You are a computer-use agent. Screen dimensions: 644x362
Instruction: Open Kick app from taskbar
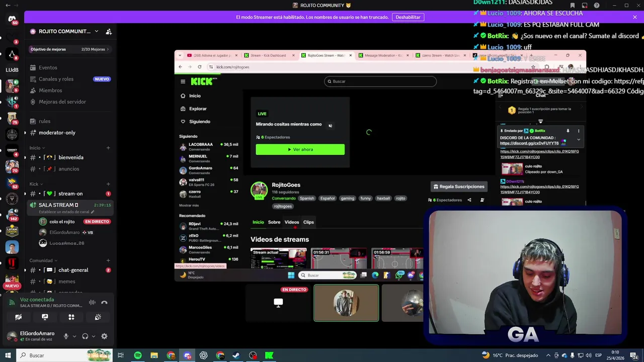tap(269, 355)
